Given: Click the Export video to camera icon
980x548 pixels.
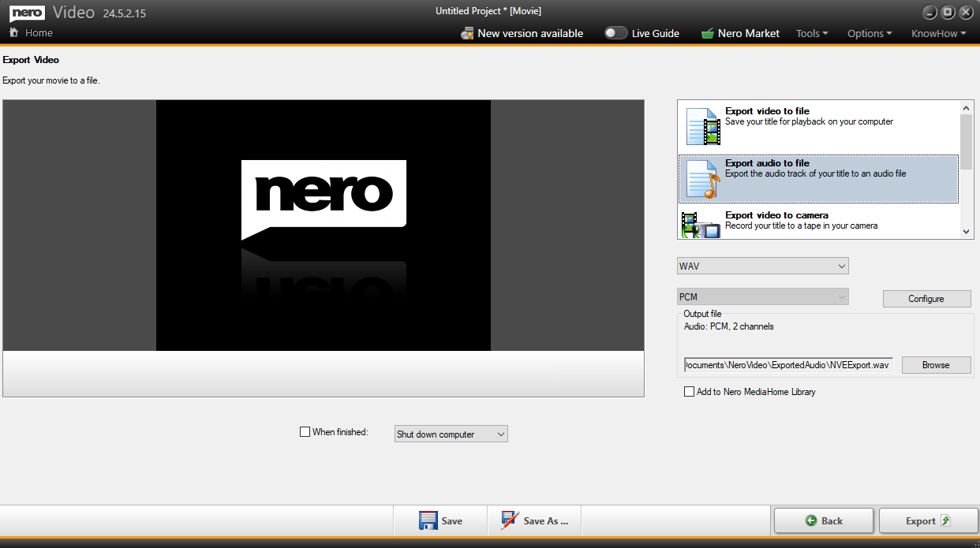Looking at the screenshot, I should [x=701, y=224].
